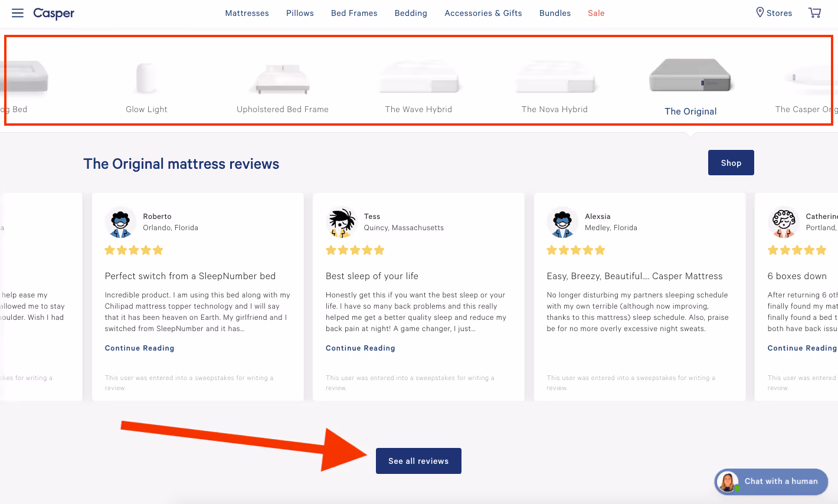Click Catherine's five-star rating

click(x=797, y=250)
